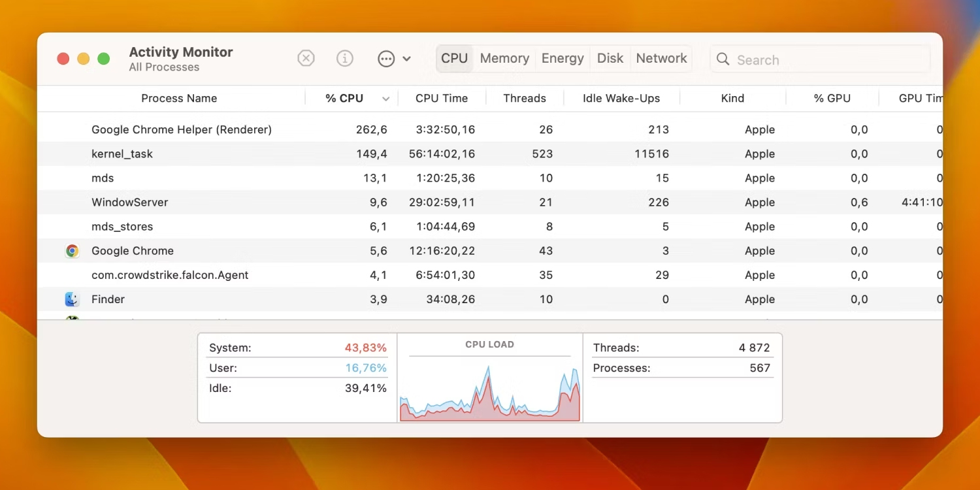This screenshot has width=980, height=490.
Task: Click the green full-screen traffic light
Action: tap(103, 58)
